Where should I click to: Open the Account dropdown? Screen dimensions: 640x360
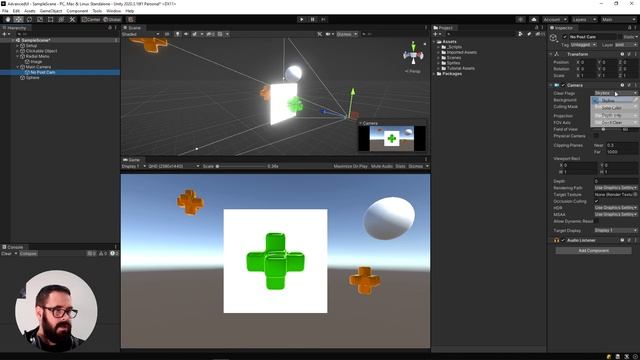pos(554,19)
